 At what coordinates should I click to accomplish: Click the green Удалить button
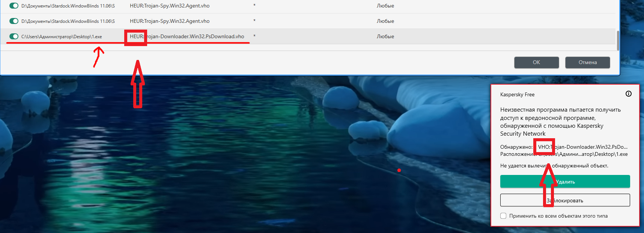coord(565,181)
